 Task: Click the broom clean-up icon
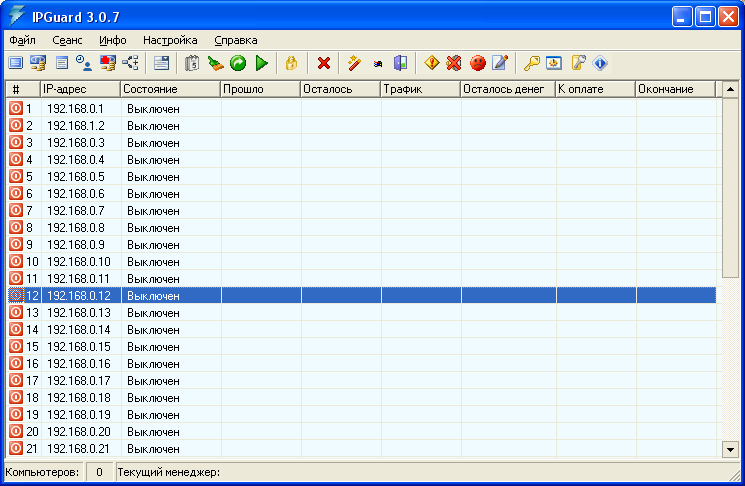(215, 63)
